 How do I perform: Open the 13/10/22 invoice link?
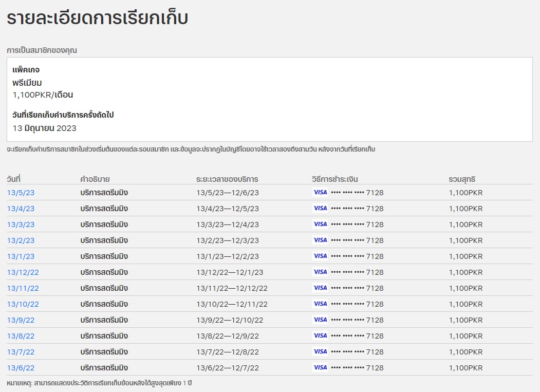click(x=23, y=304)
